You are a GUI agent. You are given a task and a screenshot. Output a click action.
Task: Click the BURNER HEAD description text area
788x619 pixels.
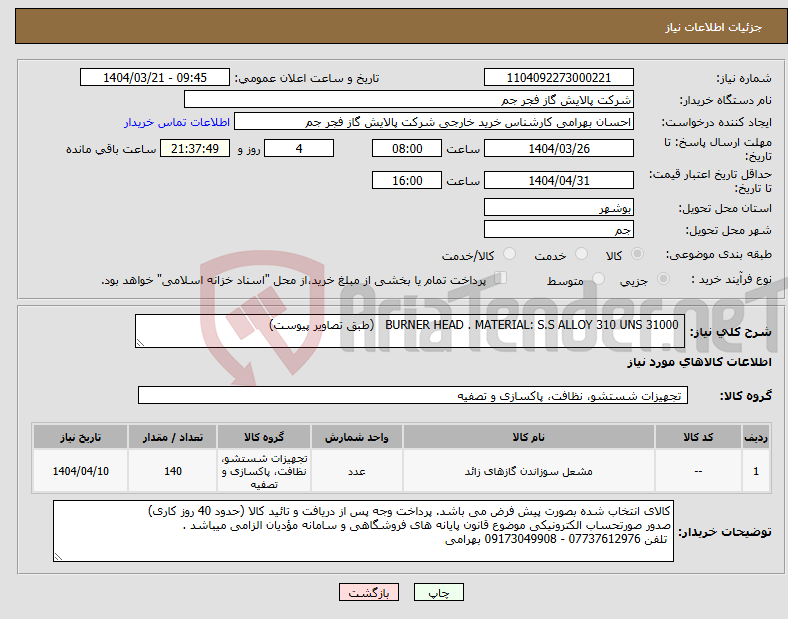tap(410, 331)
